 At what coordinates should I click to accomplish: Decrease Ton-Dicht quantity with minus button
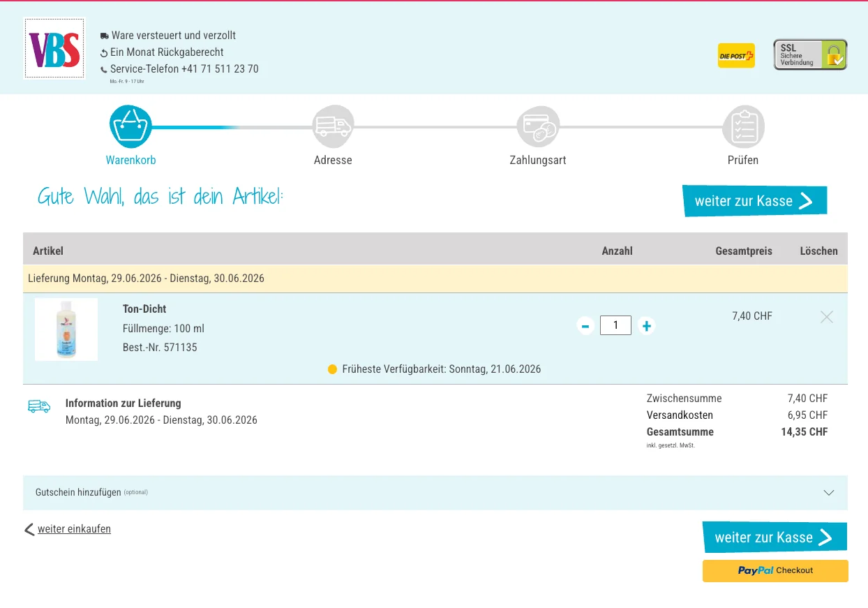(x=585, y=326)
